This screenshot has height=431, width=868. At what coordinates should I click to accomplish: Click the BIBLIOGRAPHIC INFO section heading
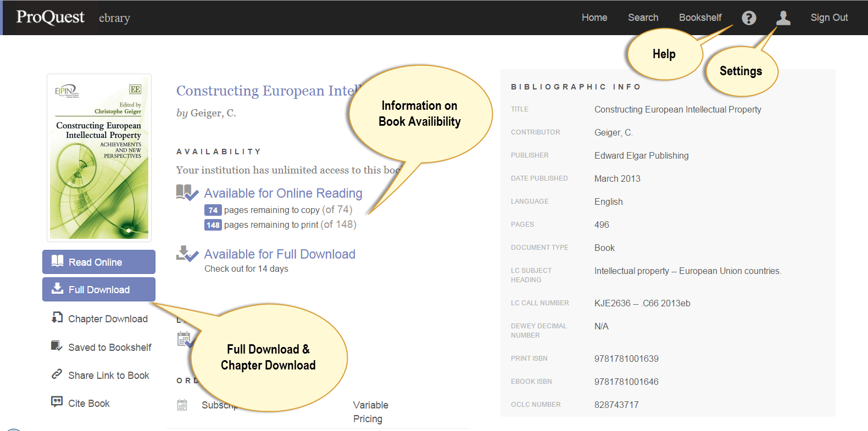576,87
